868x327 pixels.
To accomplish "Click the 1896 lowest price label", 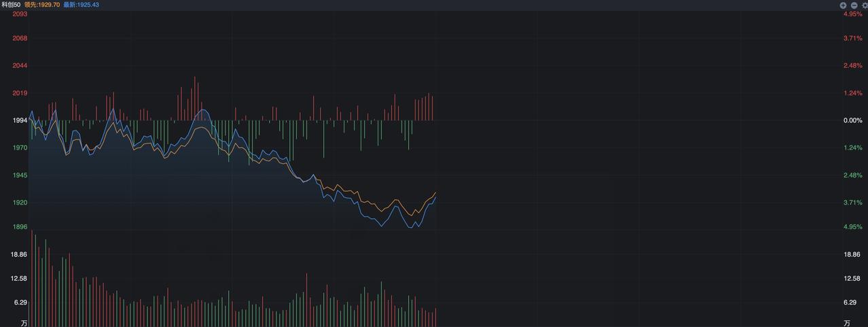I will [x=20, y=226].
